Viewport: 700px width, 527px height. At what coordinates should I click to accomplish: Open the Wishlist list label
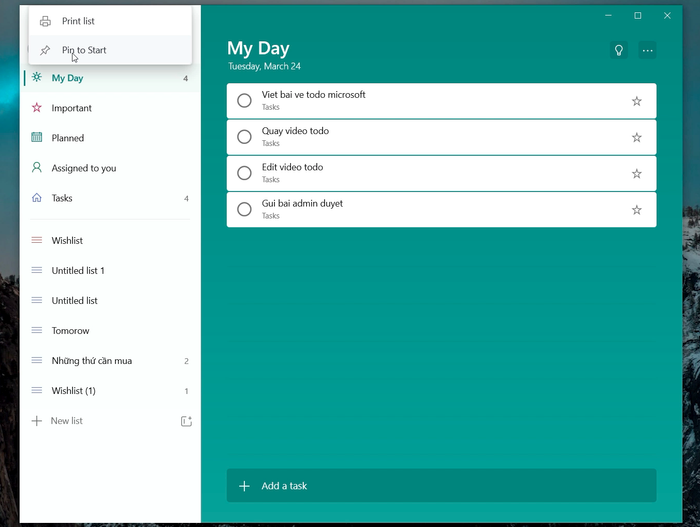click(x=67, y=240)
